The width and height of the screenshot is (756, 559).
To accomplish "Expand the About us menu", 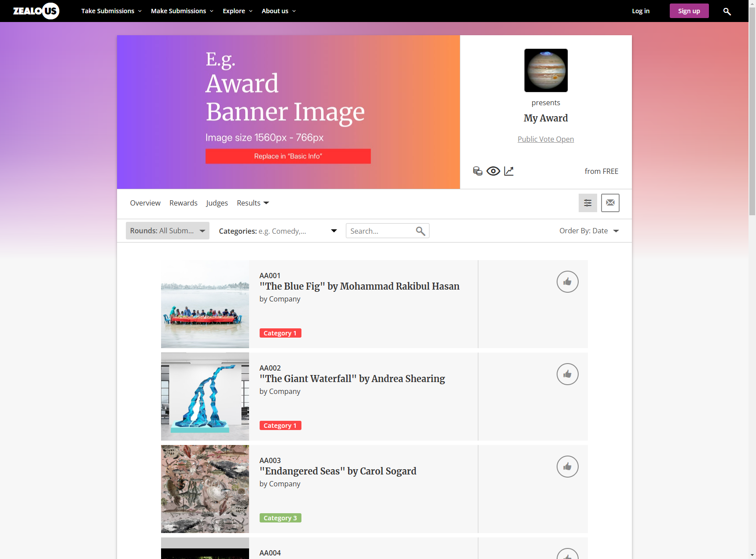I will tap(279, 11).
